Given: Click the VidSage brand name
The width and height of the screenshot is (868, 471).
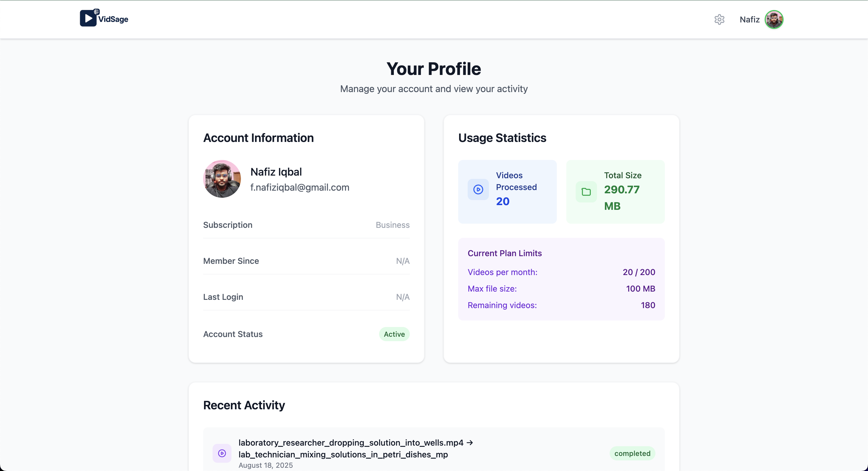Looking at the screenshot, I should click(113, 19).
